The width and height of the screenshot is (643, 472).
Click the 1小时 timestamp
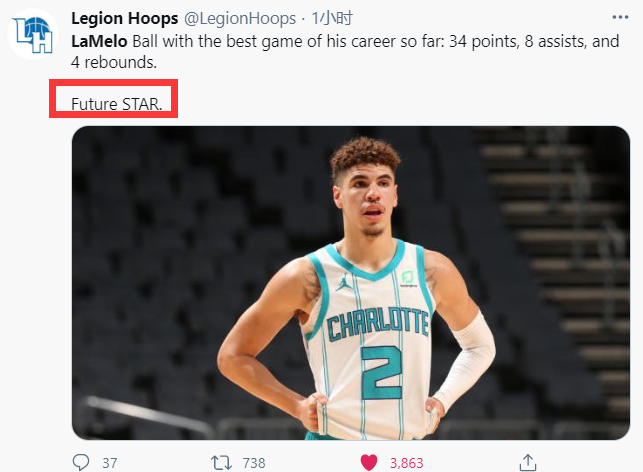pos(329,19)
